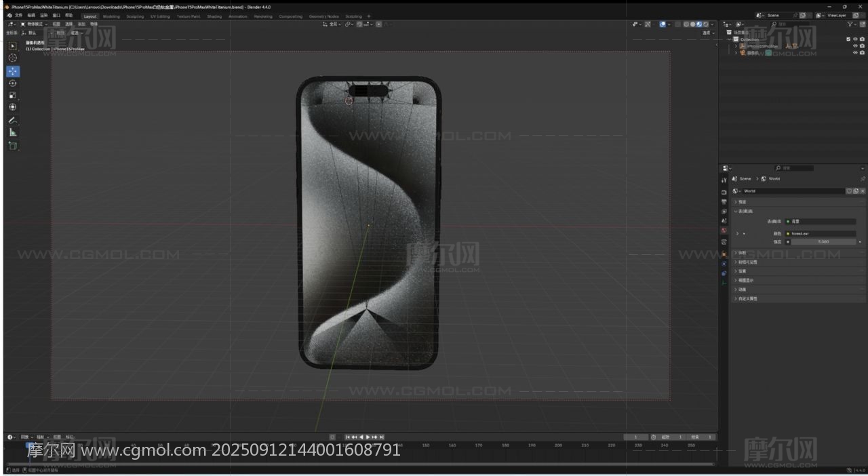Disable iPhone15ProMax in renders

click(862, 46)
